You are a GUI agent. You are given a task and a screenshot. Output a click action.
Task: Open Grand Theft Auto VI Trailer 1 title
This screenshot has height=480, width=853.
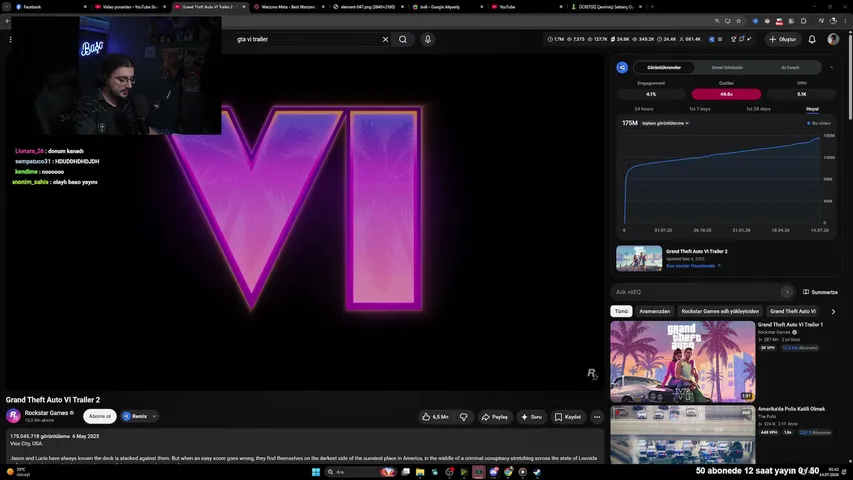[790, 324]
